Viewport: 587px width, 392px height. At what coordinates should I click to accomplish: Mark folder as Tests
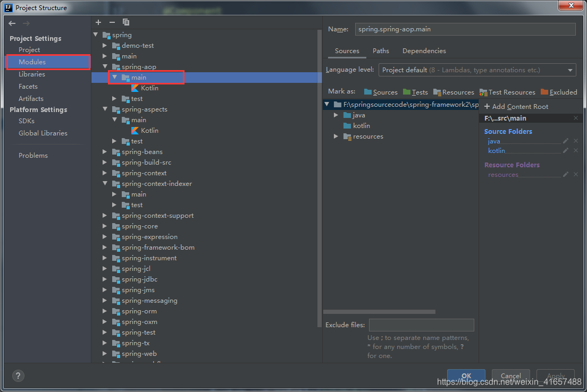[415, 92]
